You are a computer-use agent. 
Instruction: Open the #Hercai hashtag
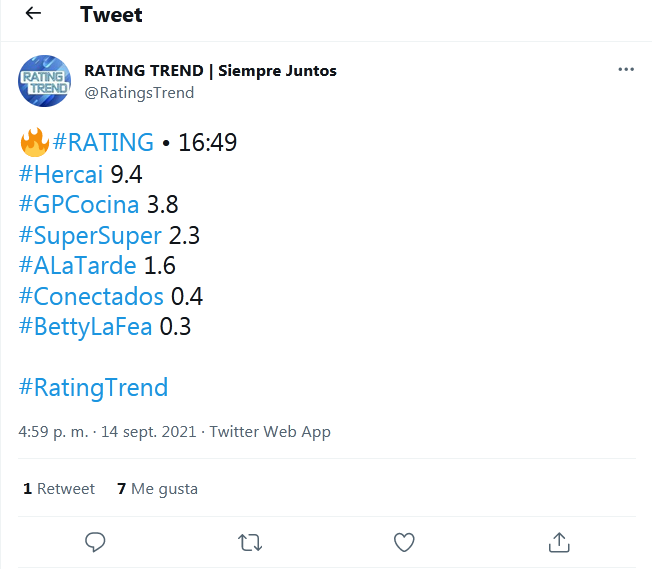(x=61, y=174)
